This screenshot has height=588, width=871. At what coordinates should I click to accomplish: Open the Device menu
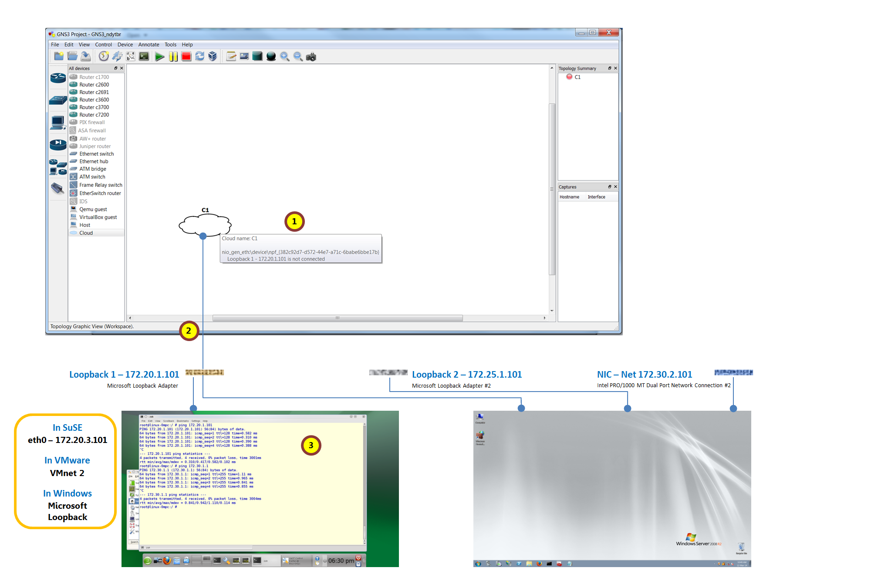tap(125, 44)
